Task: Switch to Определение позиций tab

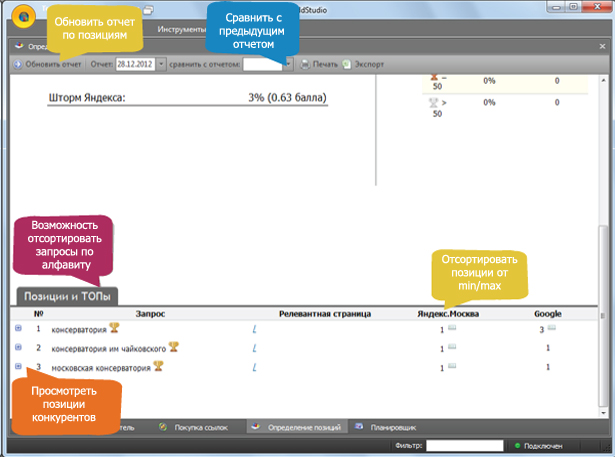Action: (x=297, y=427)
